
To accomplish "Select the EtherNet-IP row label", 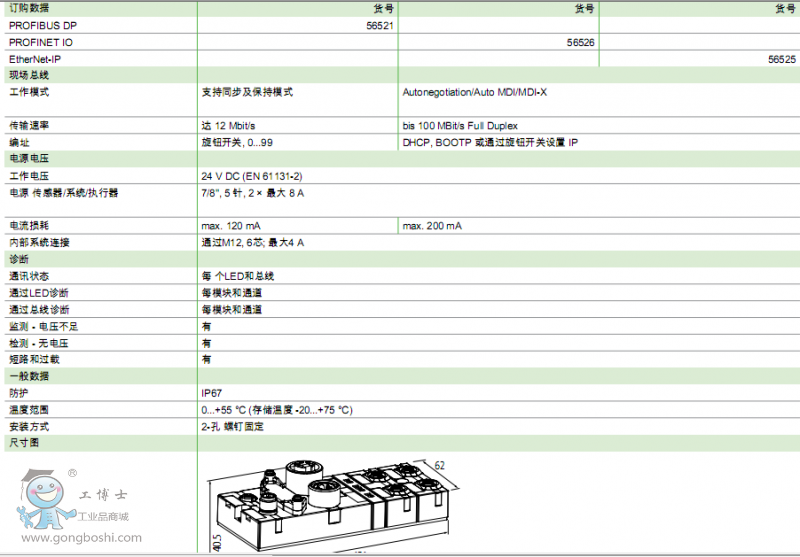I will click(x=35, y=59).
